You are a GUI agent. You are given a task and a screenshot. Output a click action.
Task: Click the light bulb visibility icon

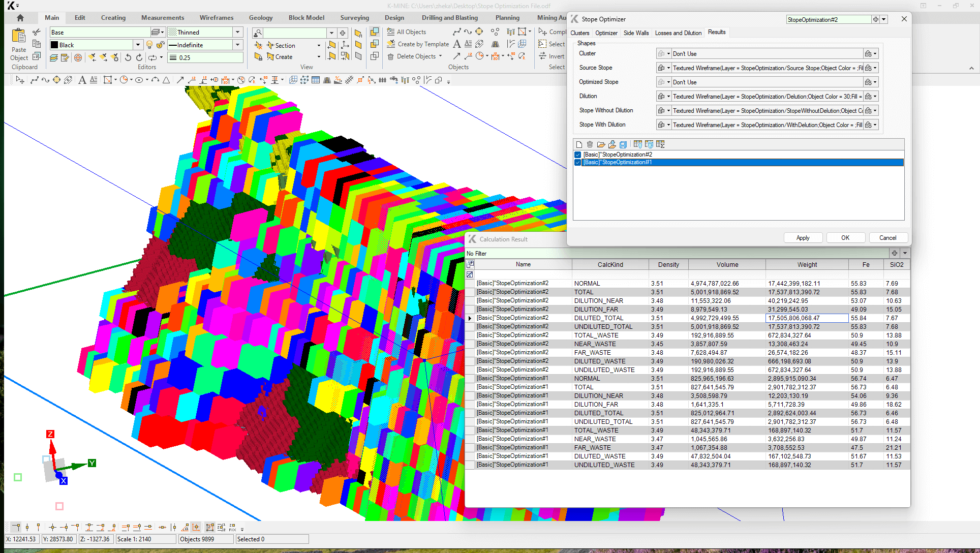[149, 45]
